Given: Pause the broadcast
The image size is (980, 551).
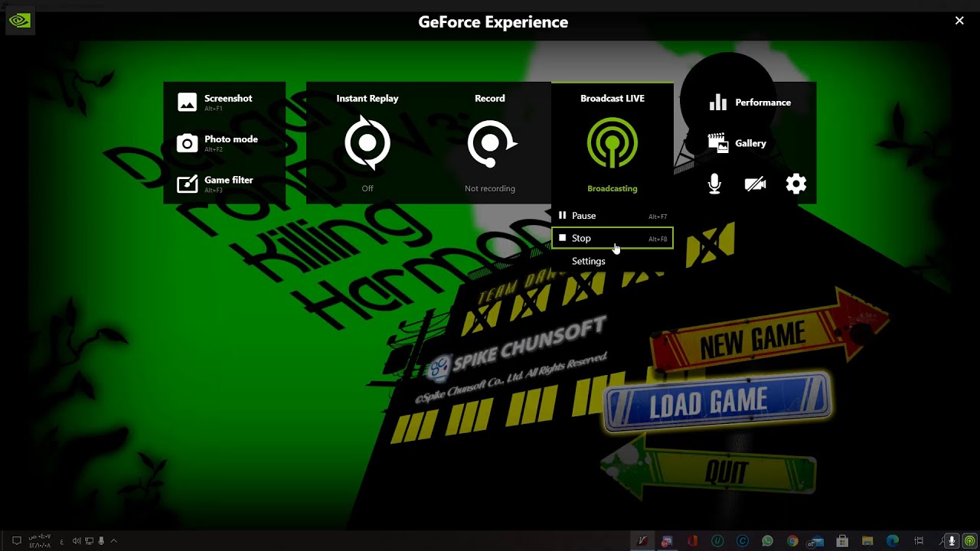Looking at the screenshot, I should 612,216.
